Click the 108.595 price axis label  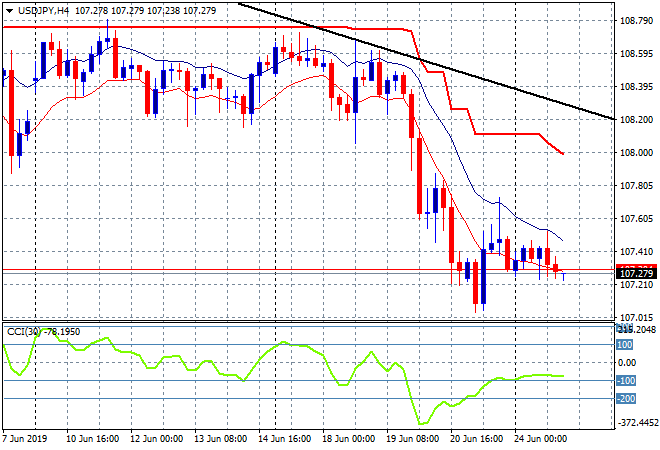[636, 54]
